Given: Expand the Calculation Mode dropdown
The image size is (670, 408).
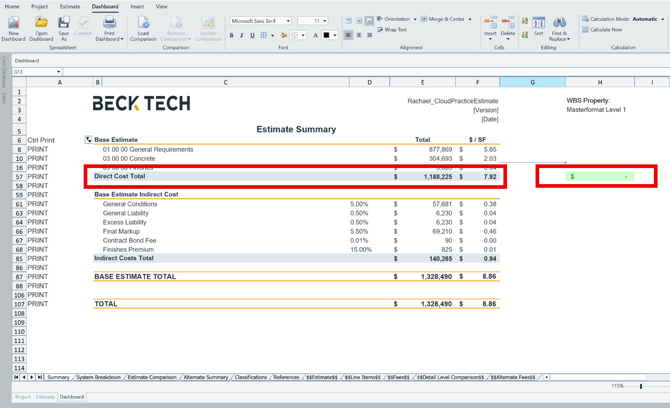Looking at the screenshot, I should (x=662, y=19).
